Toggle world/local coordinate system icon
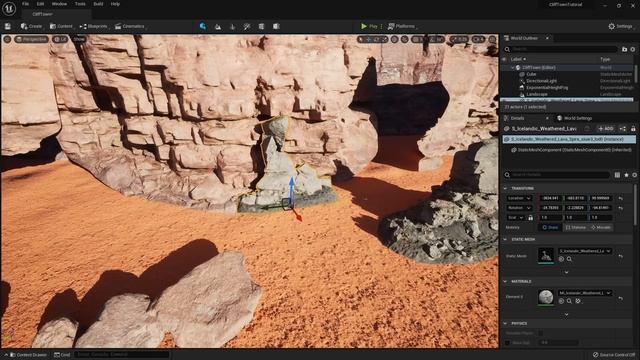Image resolution: width=640 pixels, height=360 pixels. [394, 40]
